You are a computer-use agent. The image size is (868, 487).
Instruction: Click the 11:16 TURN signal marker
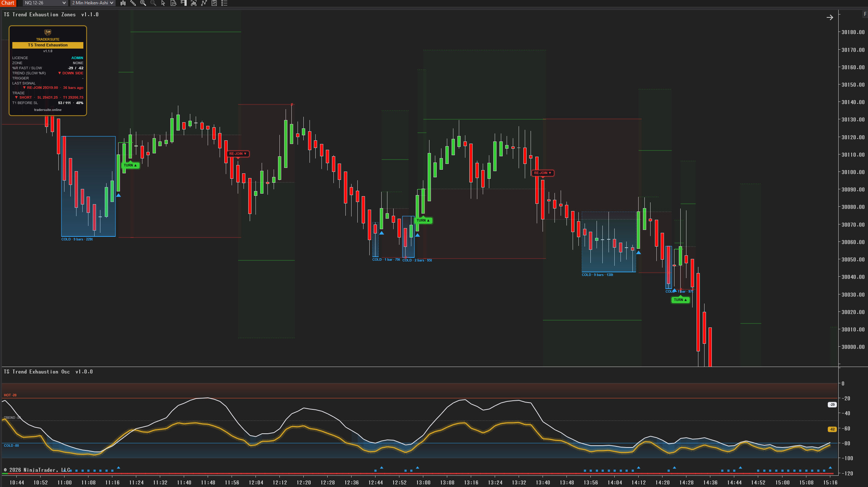[x=130, y=165]
